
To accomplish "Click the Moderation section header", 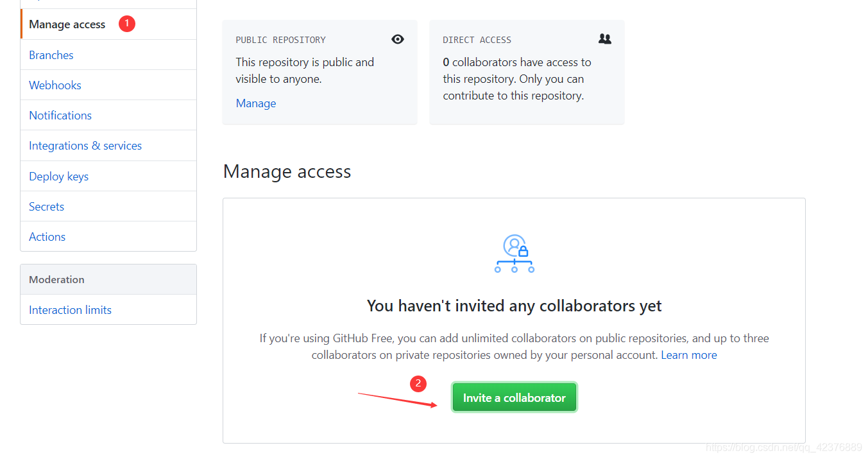I will tap(56, 279).
